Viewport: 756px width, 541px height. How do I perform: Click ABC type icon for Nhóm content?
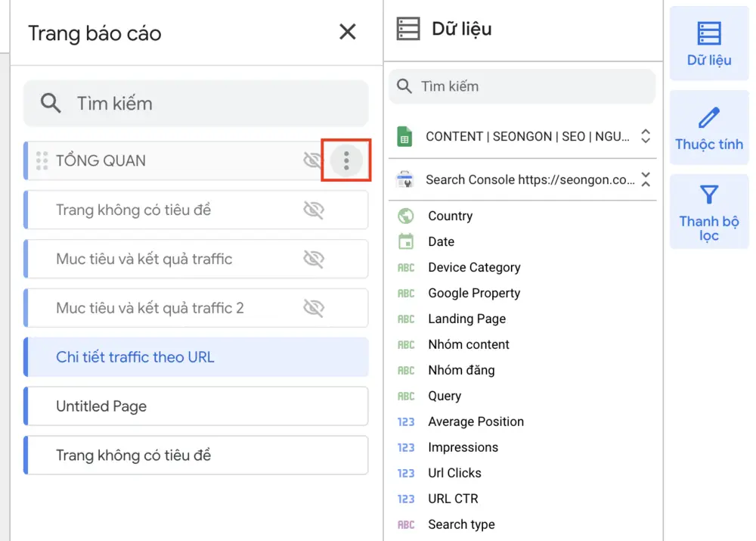click(x=406, y=344)
